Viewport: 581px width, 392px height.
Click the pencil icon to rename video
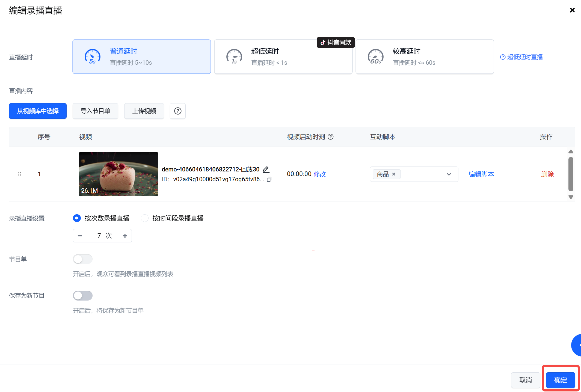[x=266, y=169]
